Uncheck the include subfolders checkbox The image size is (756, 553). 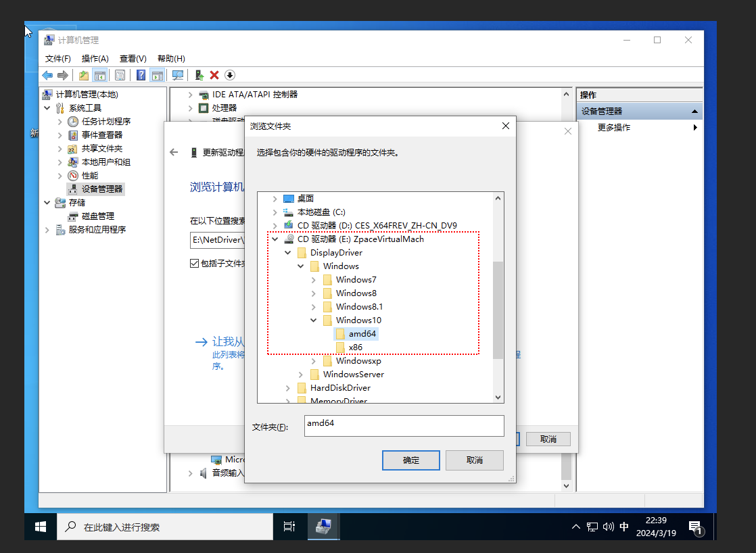pos(195,263)
